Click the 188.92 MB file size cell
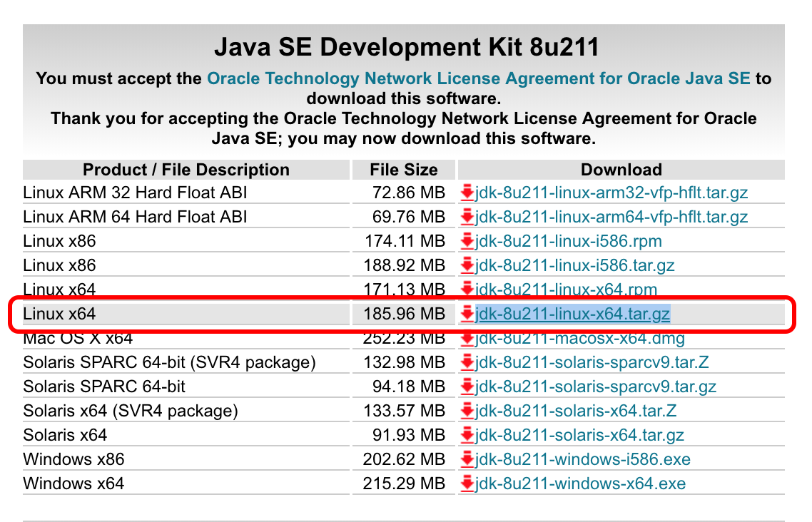Screen dimensions: 812x522 (x=405, y=265)
